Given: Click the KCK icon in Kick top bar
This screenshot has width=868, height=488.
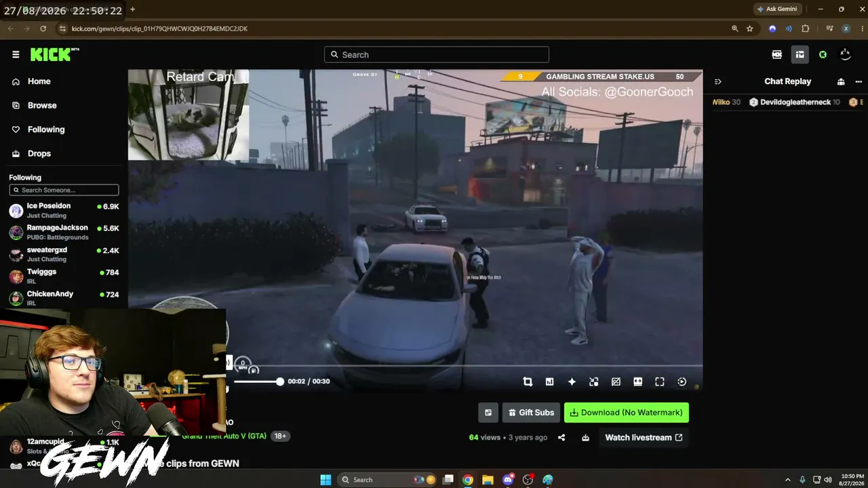Looking at the screenshot, I should coord(777,55).
